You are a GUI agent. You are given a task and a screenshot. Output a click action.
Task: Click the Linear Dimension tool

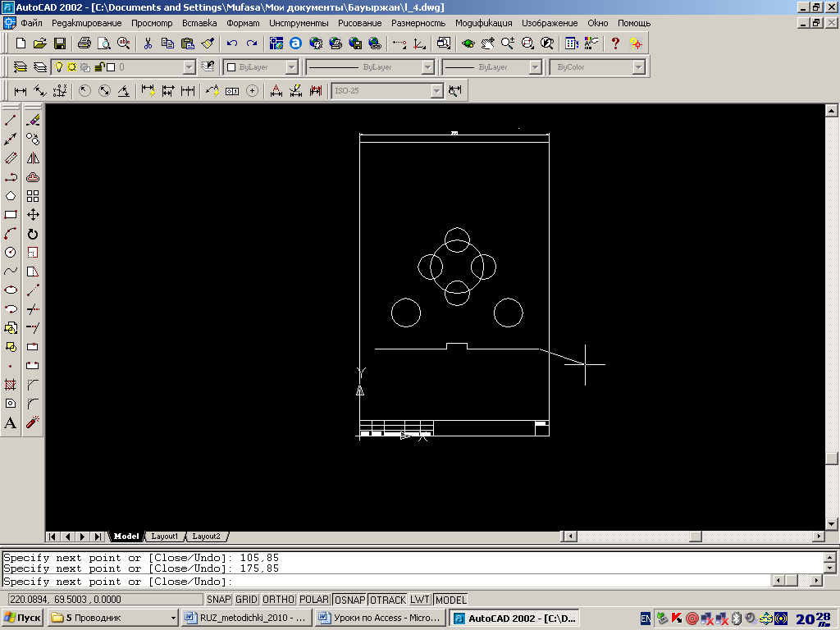21,91
